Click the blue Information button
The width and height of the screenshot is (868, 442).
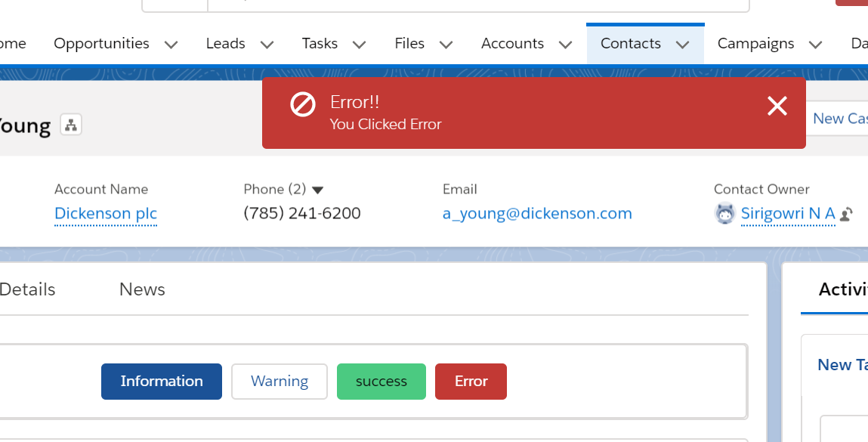click(x=162, y=381)
